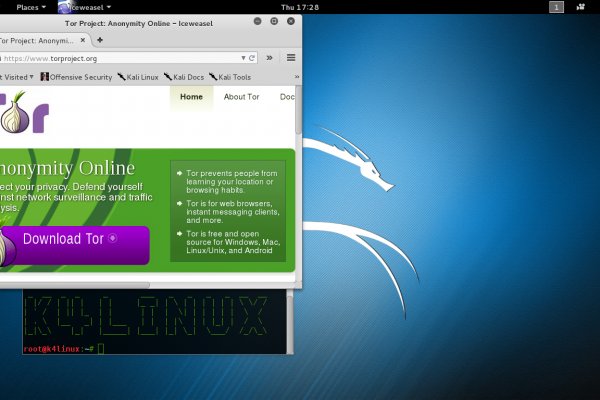This screenshot has width=600, height=400.
Task: Close the Tor Project tab
Action: pos(84,40)
